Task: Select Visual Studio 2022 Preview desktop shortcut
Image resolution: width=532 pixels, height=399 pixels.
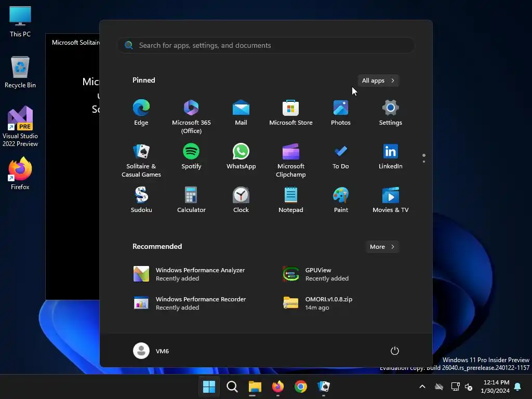Action: [20, 126]
